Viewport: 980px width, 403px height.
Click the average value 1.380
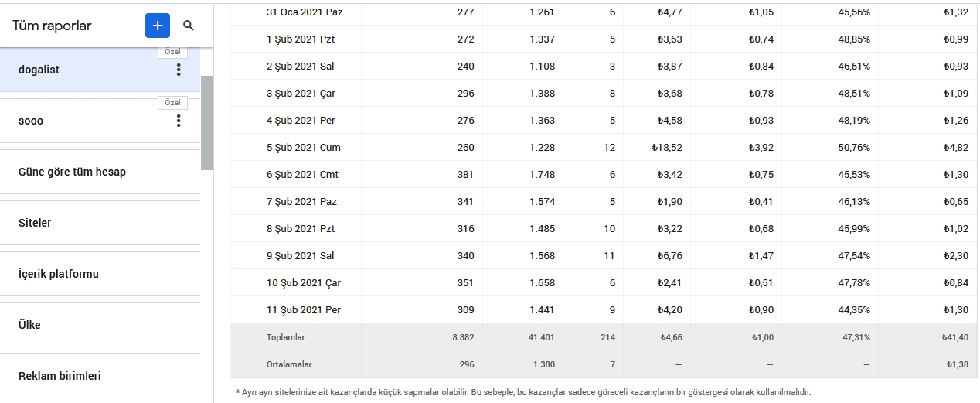pyautogui.click(x=545, y=364)
